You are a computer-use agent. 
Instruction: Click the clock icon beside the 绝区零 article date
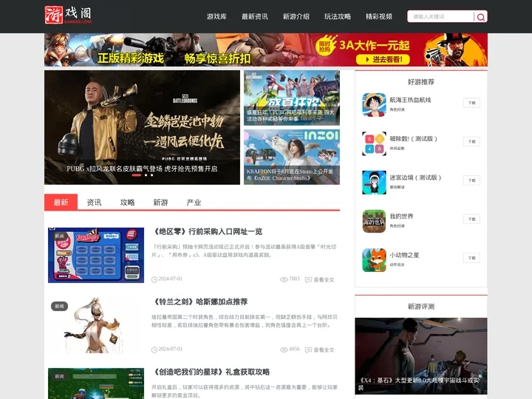[x=154, y=279]
